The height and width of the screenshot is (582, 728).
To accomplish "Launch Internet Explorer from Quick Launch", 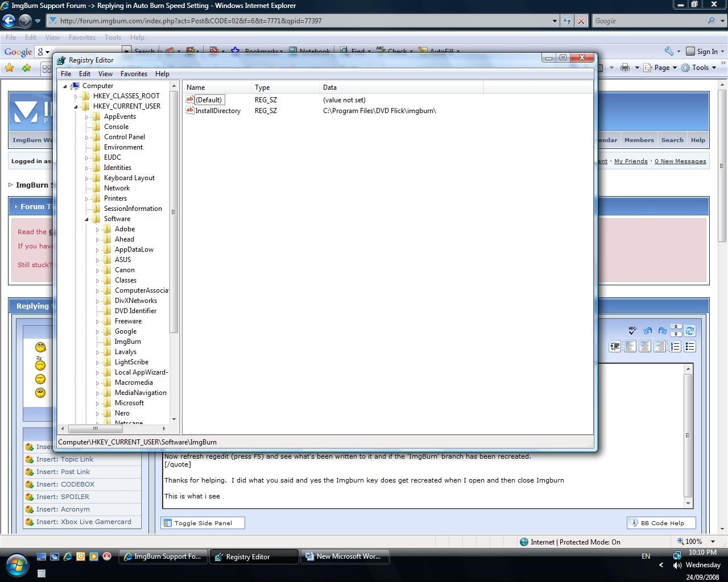I will click(x=68, y=556).
